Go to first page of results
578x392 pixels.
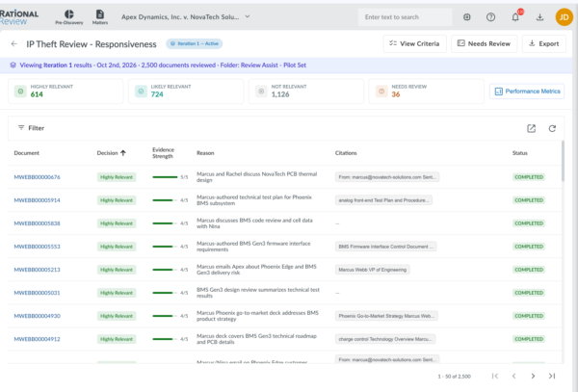(x=495, y=377)
